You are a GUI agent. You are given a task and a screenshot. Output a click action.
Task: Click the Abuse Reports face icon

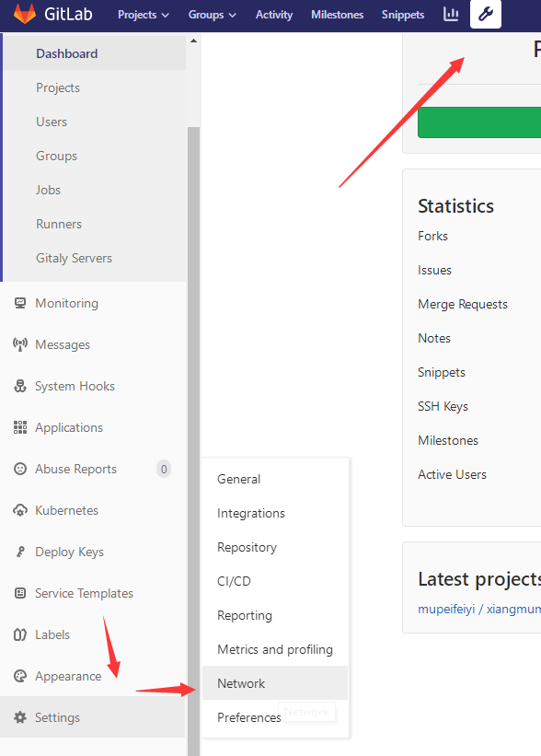[19, 469]
